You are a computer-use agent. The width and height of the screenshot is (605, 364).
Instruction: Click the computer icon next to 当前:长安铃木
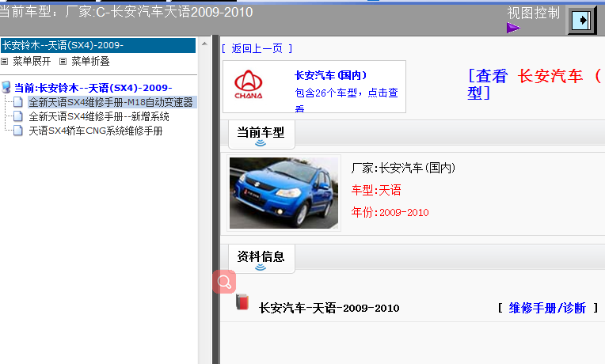(6, 87)
